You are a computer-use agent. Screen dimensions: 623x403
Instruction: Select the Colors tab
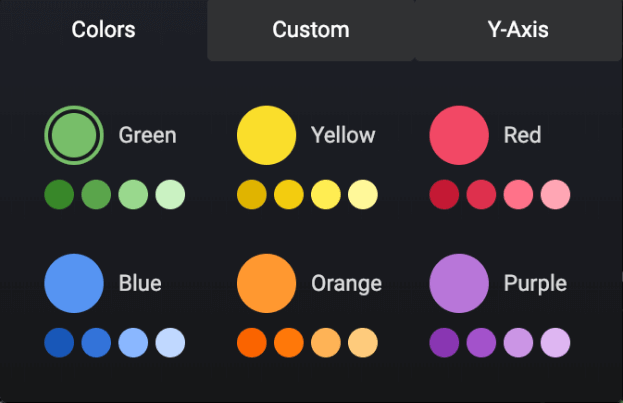pos(103,30)
